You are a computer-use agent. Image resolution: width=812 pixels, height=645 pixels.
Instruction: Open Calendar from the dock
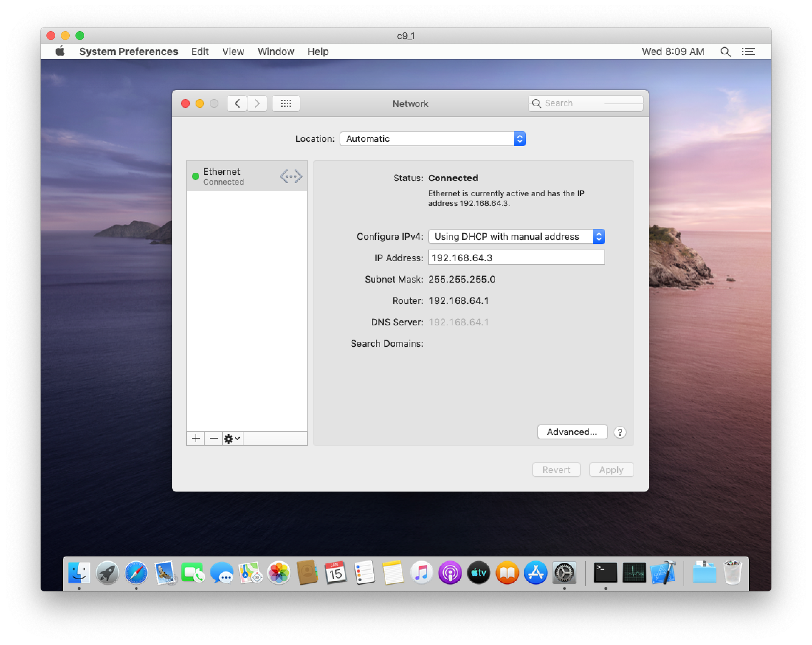(x=336, y=573)
